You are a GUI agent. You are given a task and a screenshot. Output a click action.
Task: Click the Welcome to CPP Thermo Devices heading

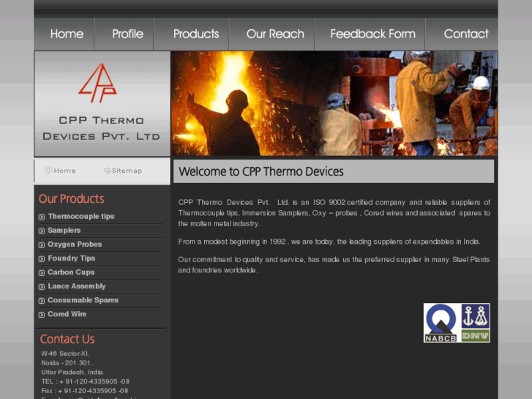point(261,171)
